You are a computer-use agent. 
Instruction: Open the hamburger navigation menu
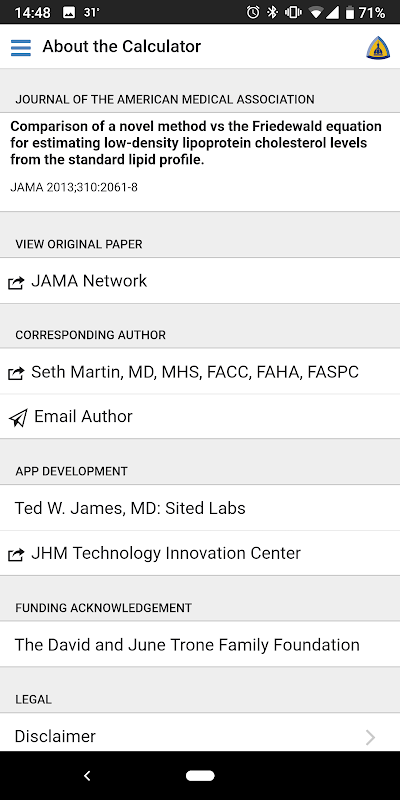point(21,47)
